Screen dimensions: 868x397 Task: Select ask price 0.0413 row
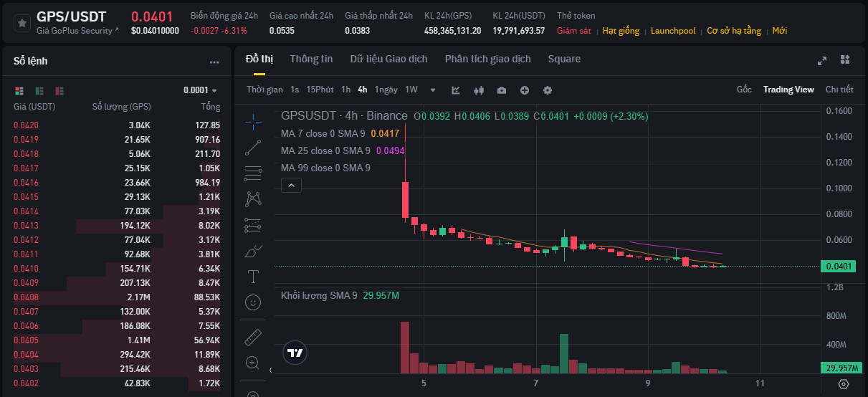point(117,225)
